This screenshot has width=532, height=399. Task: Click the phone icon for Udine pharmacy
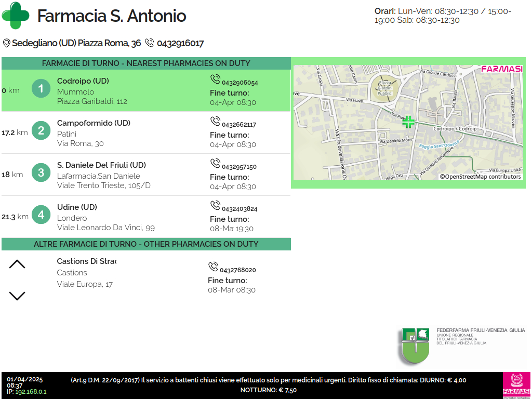(x=215, y=206)
